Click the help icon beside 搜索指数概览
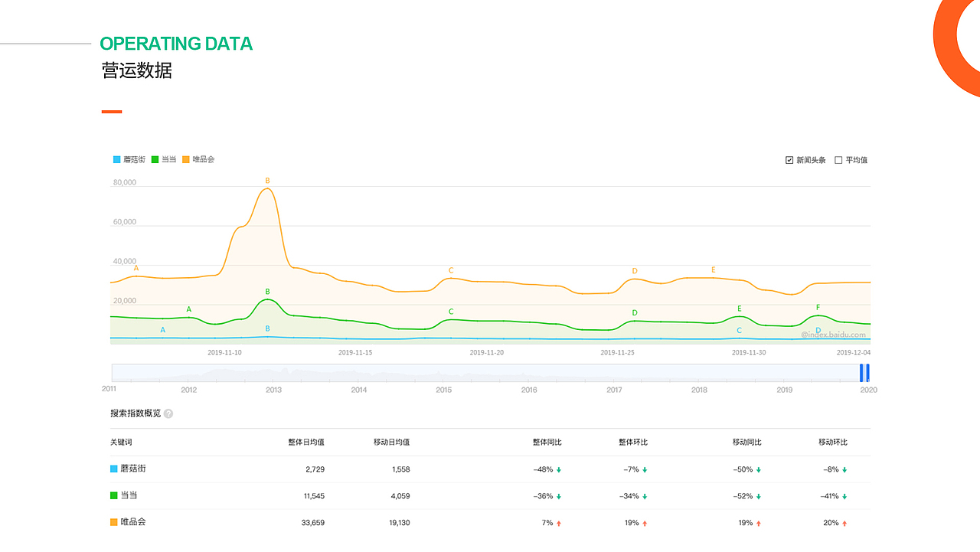This screenshot has width=980, height=552. click(168, 413)
